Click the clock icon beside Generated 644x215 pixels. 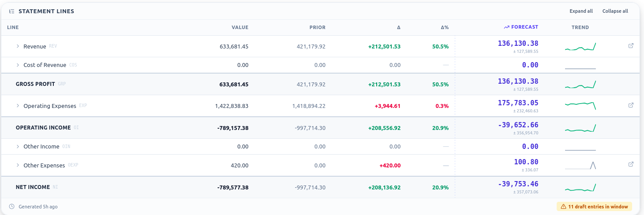point(11,207)
